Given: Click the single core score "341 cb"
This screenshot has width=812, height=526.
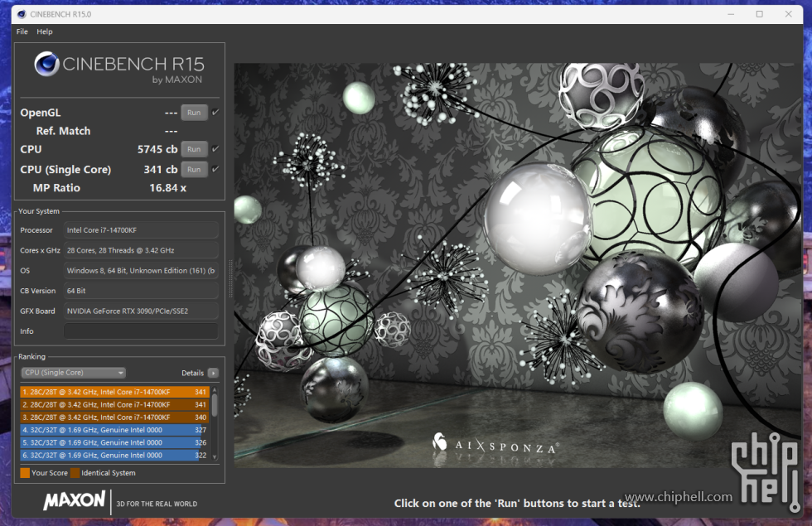Looking at the screenshot, I should pos(161,169).
